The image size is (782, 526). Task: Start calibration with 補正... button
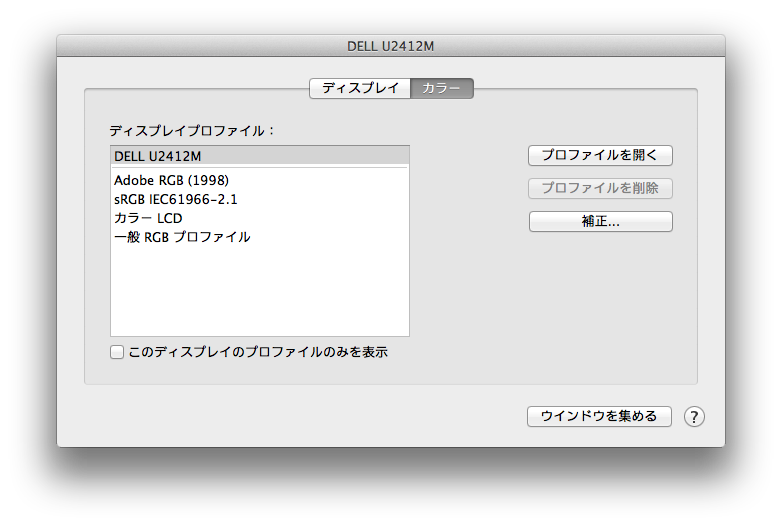click(x=600, y=221)
